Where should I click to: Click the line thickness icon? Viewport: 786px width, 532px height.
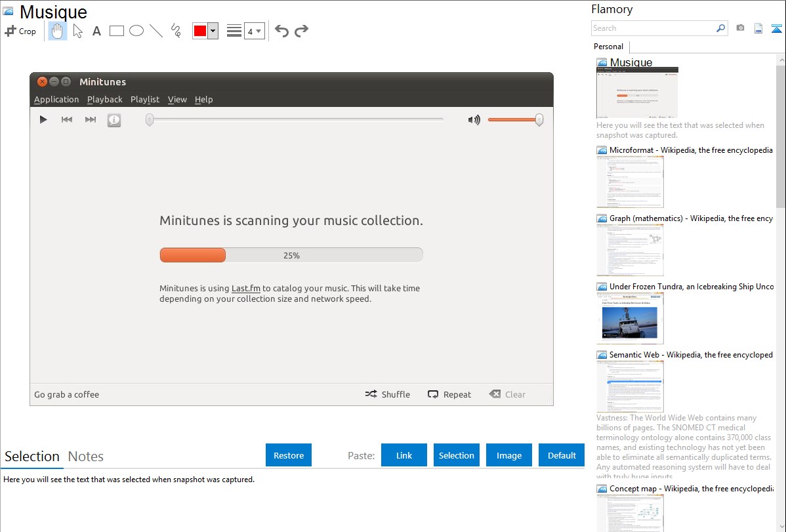click(x=234, y=31)
